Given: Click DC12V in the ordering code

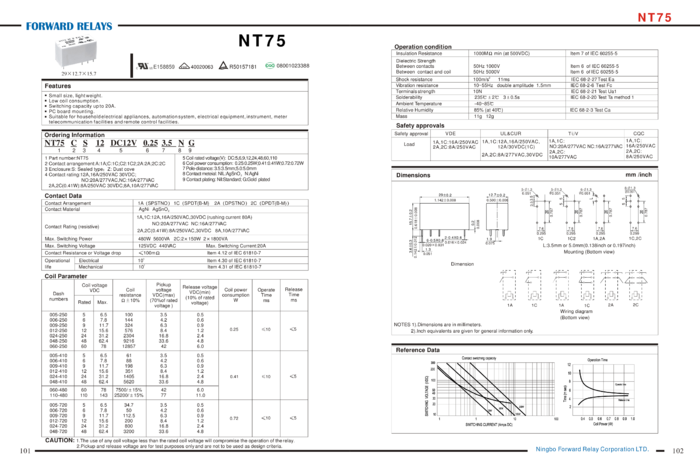Looking at the screenshot, I should click(x=123, y=143).
